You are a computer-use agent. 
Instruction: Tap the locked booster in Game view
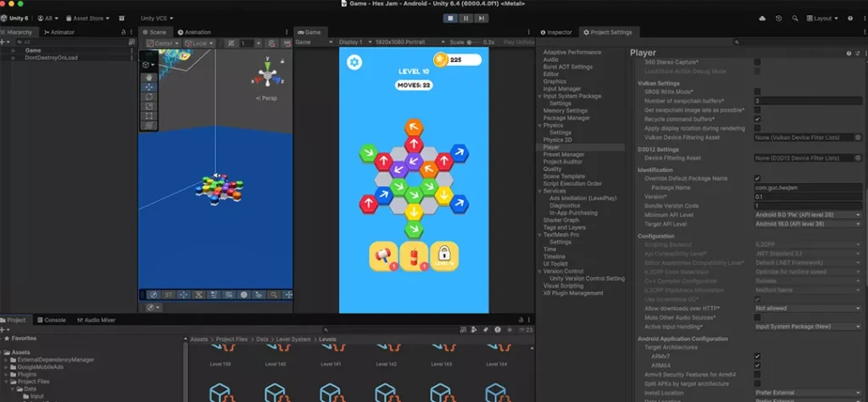[x=444, y=256]
